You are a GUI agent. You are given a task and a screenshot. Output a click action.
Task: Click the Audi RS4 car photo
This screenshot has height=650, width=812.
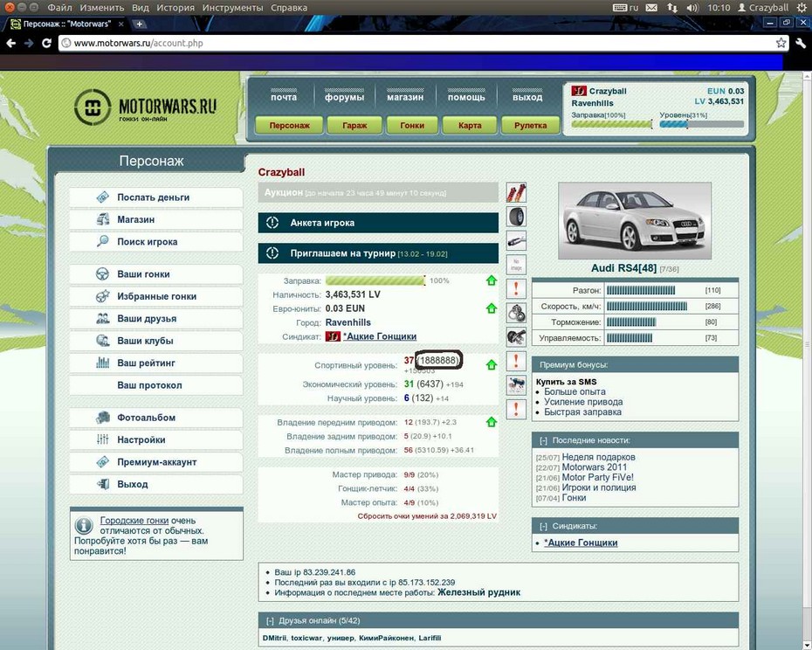(635, 221)
